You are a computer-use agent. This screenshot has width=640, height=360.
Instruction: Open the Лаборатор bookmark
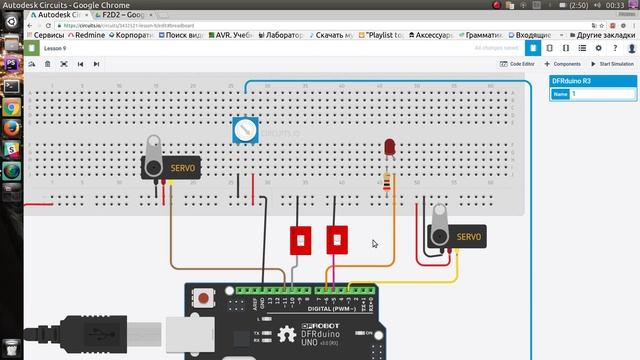click(x=281, y=35)
